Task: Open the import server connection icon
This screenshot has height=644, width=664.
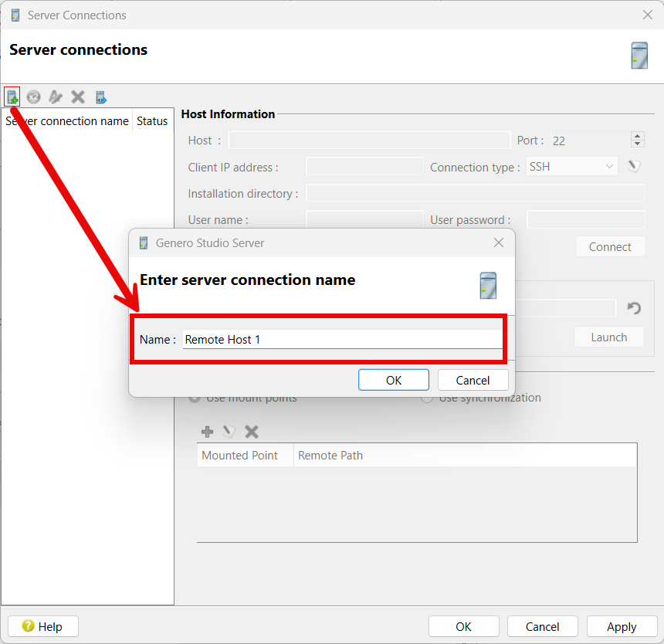Action: tap(100, 97)
